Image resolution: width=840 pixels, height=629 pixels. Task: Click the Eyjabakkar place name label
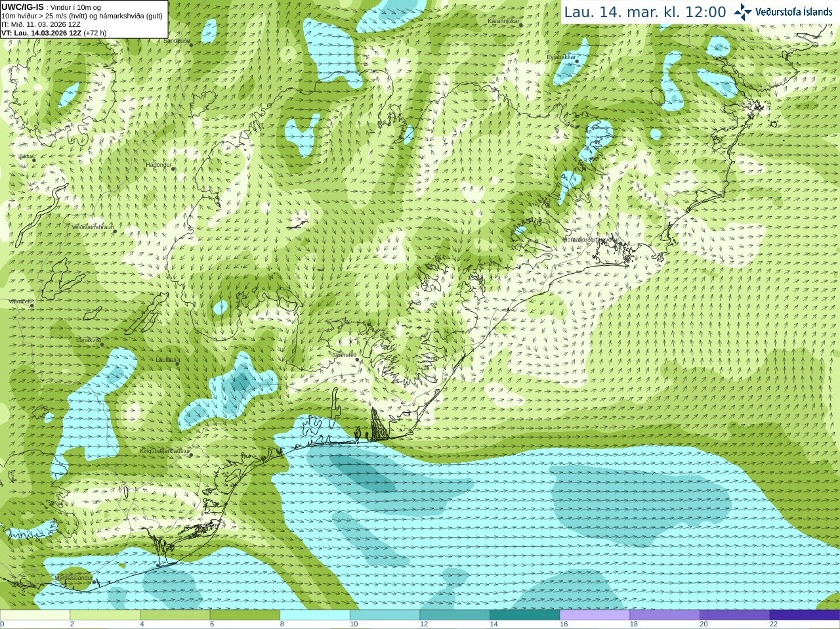[561, 57]
